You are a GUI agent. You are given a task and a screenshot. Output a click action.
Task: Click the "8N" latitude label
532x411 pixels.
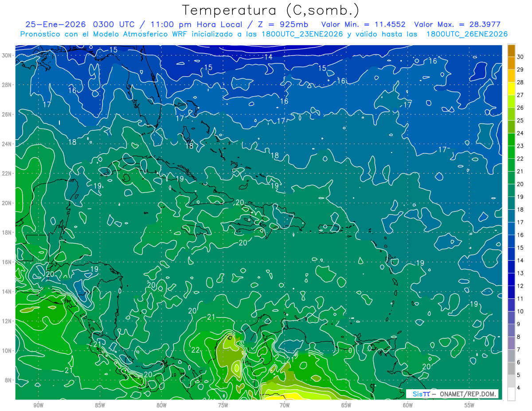click(9, 380)
